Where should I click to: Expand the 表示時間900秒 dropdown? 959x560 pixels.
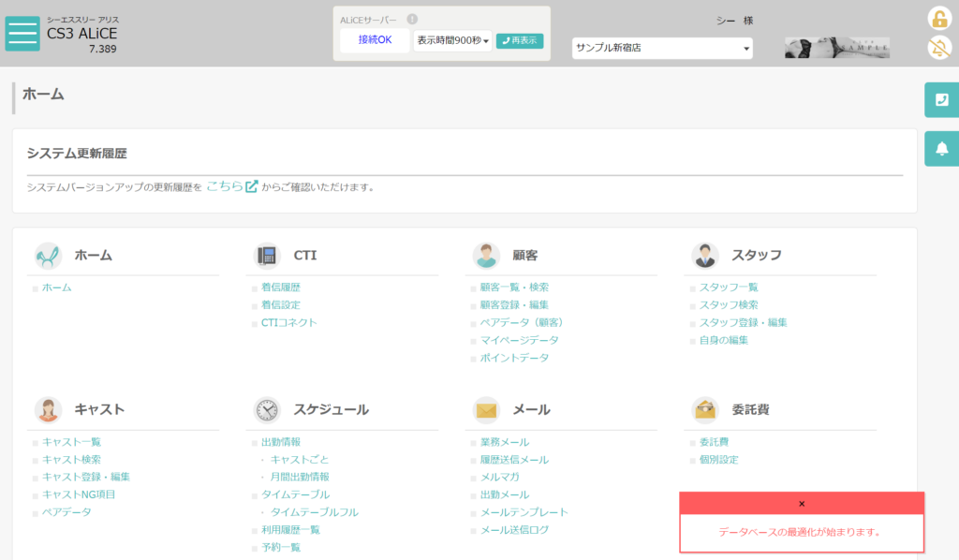[x=452, y=40]
